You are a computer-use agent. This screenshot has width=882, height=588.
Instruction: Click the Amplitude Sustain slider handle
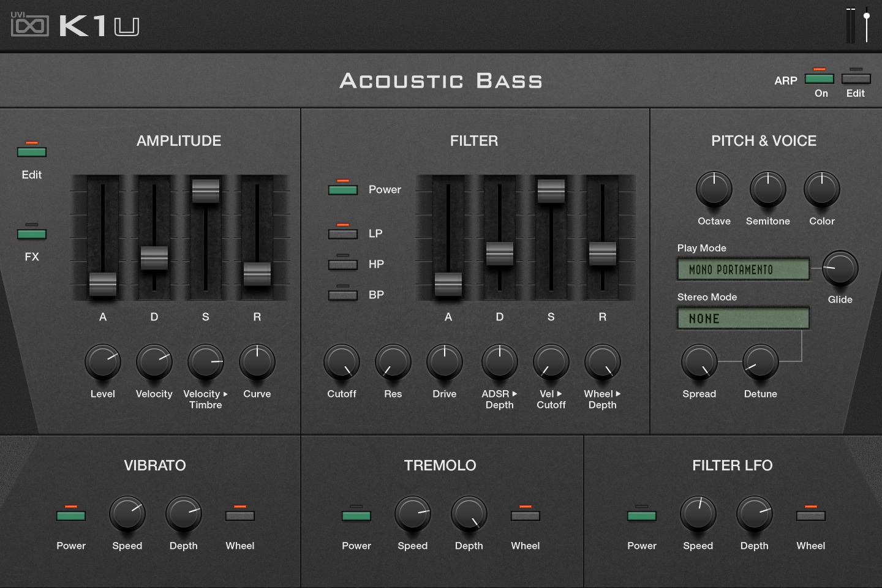(x=206, y=190)
